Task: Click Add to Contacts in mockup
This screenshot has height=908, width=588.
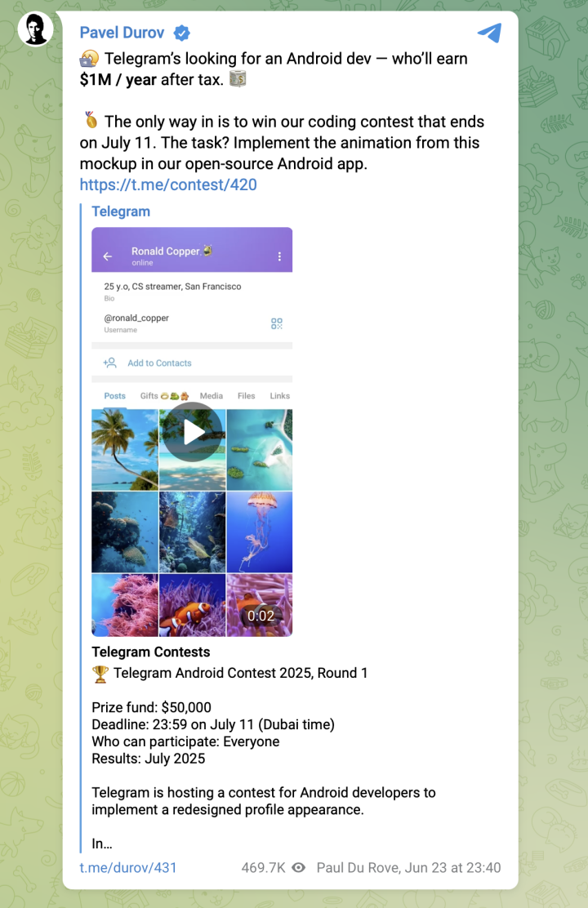Action: coord(159,363)
